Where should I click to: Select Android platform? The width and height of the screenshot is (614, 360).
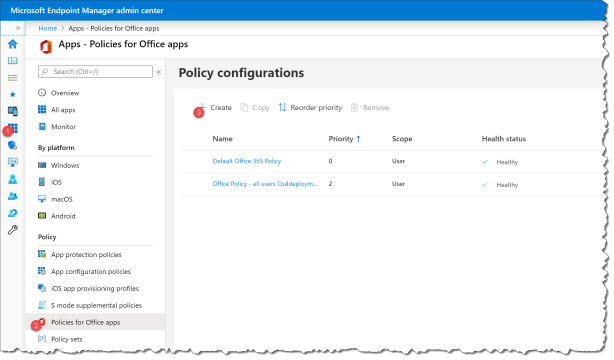click(63, 216)
